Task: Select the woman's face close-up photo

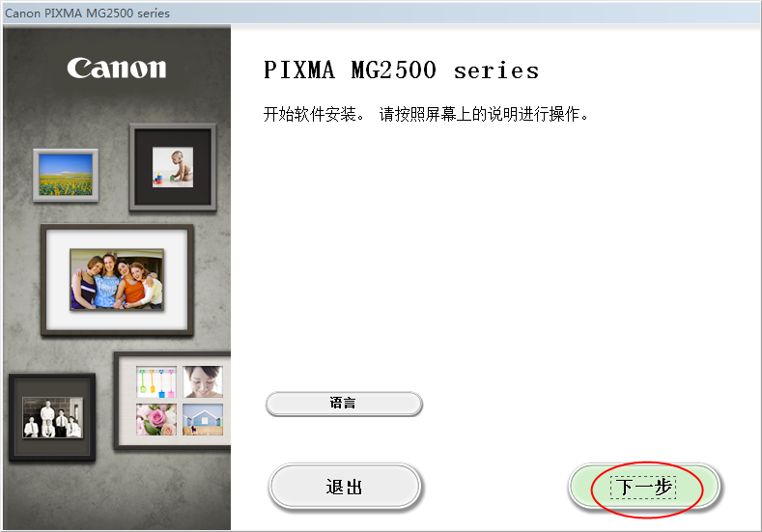Action: (x=203, y=382)
